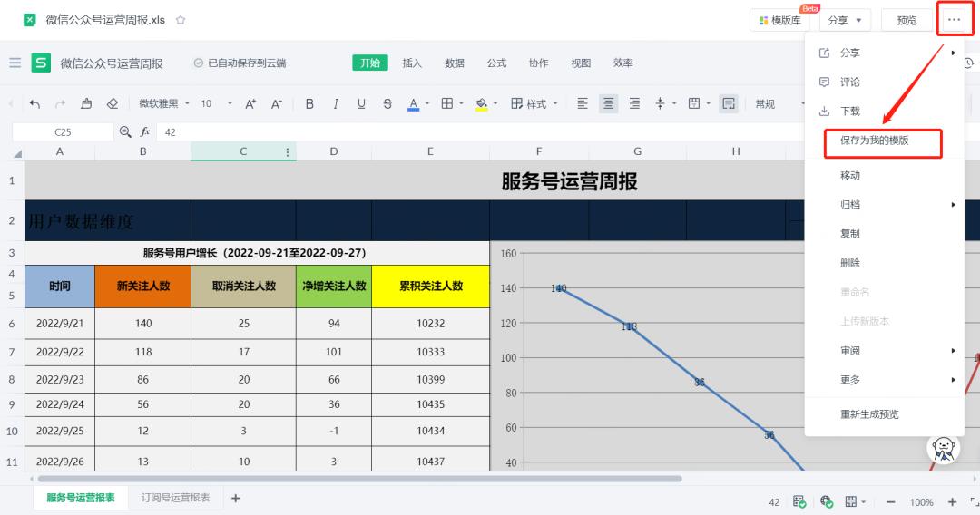
Task: Open the 效率 tab
Action: pyautogui.click(x=622, y=63)
